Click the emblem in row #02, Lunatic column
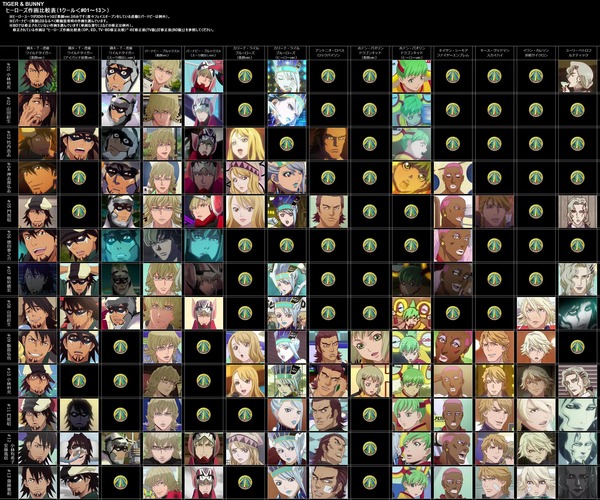The width and height of the screenshot is (600, 500). point(577,110)
